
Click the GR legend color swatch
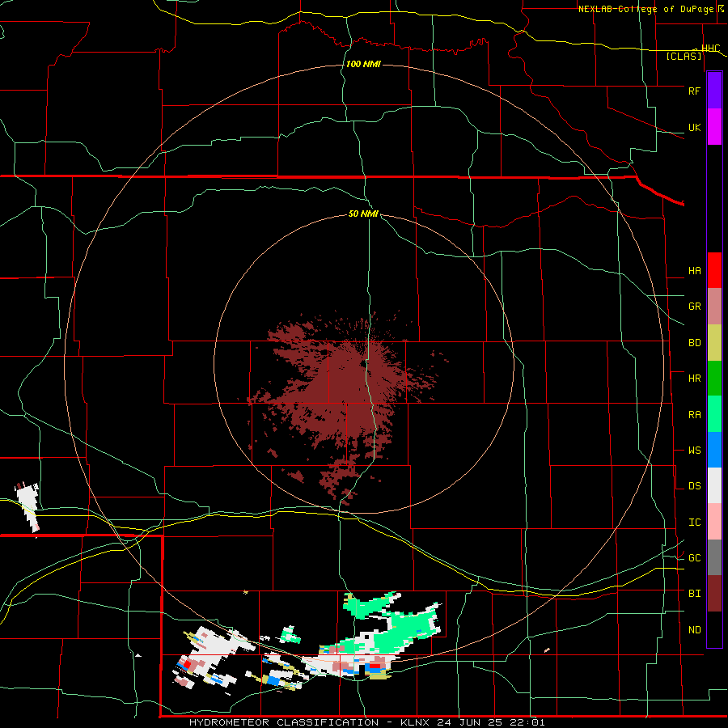[714, 307]
